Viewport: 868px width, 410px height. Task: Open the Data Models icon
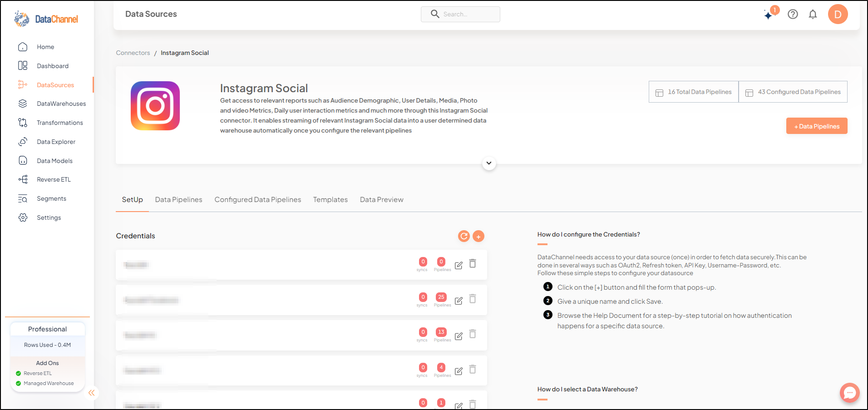click(x=23, y=161)
